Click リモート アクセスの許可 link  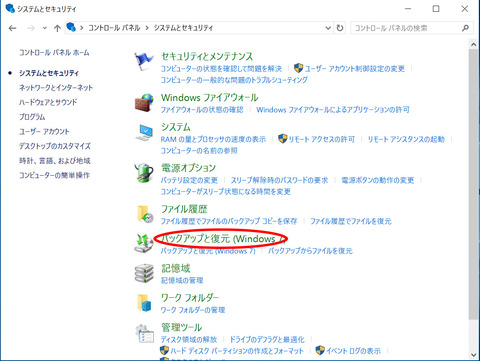click(x=321, y=139)
